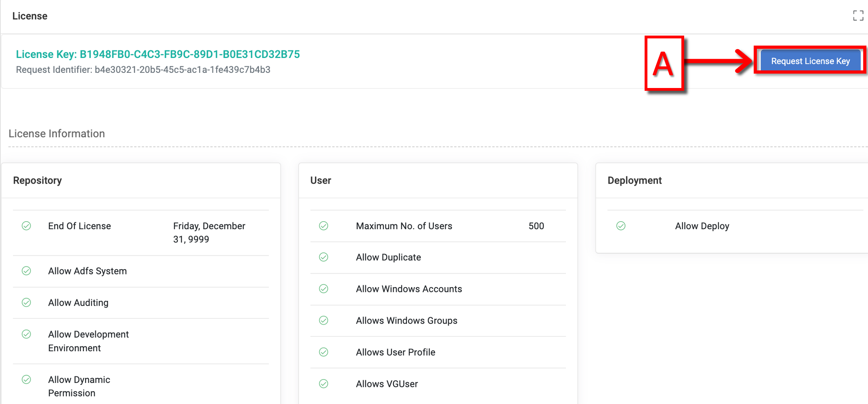Click the Allow Auditing check icon
The height and width of the screenshot is (404, 868).
(x=26, y=303)
